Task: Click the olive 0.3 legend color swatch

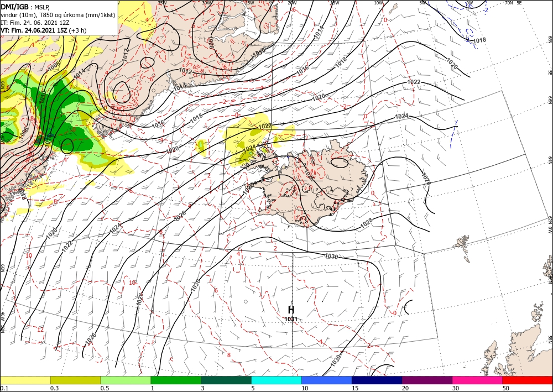Action: [x=75, y=380]
